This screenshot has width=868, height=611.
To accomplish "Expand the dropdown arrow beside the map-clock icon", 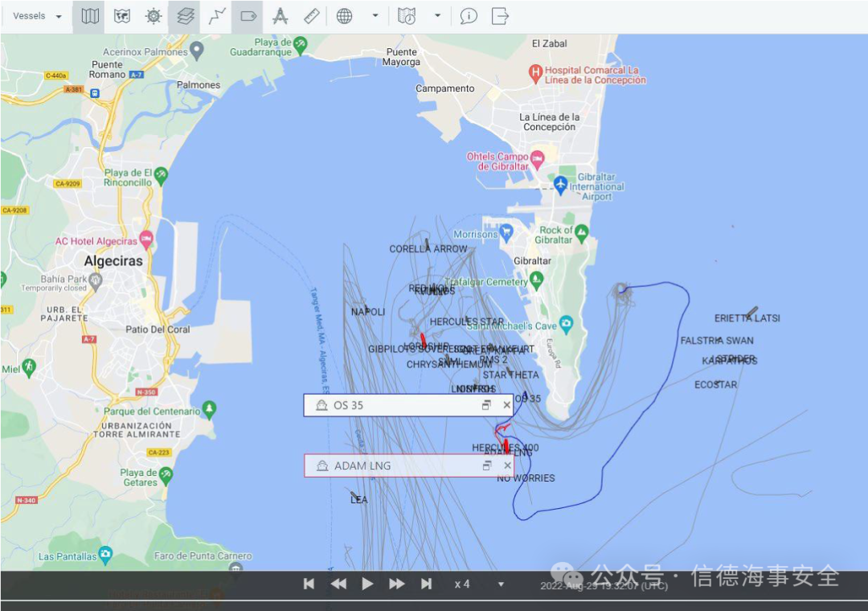I will click(437, 15).
